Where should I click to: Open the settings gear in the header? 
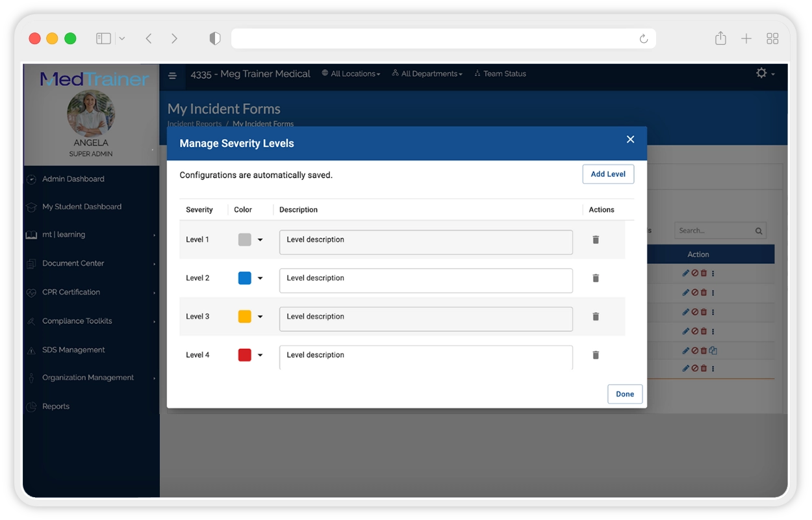coord(762,73)
